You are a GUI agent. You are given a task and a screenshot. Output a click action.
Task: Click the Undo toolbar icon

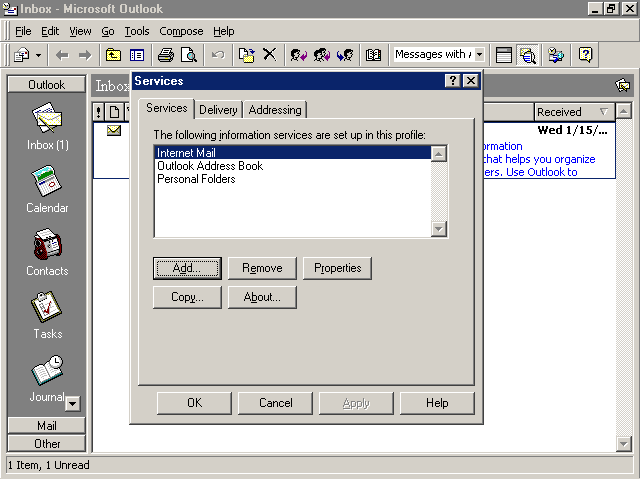click(x=218, y=55)
